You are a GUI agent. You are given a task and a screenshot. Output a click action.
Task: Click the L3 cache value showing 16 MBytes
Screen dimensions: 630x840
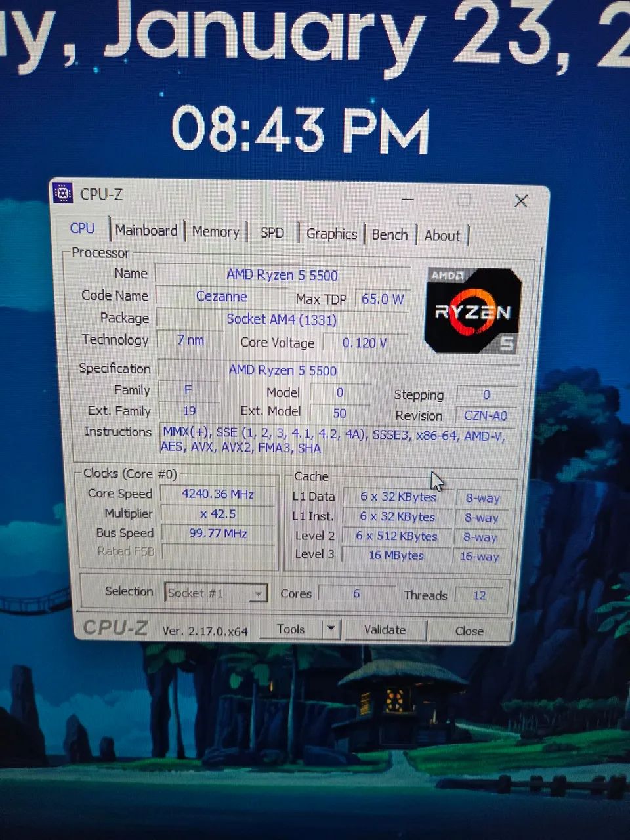coord(396,555)
